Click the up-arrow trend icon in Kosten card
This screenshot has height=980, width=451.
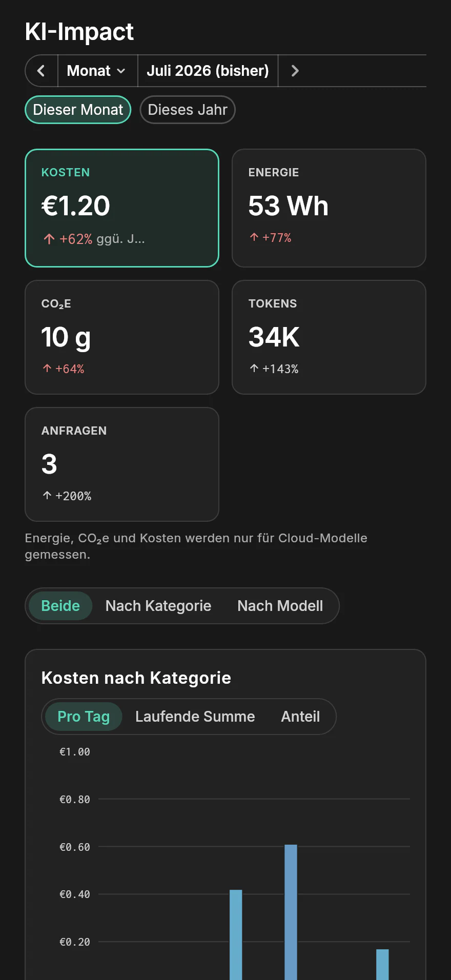coord(49,239)
